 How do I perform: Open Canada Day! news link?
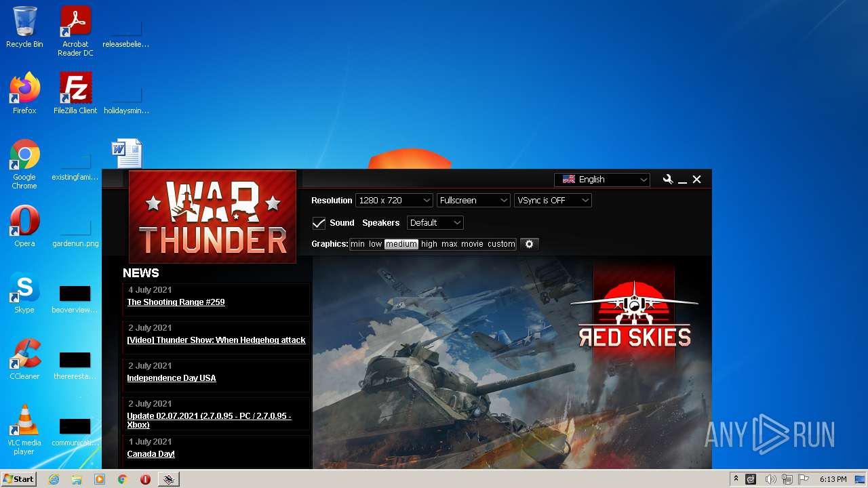[x=151, y=454]
